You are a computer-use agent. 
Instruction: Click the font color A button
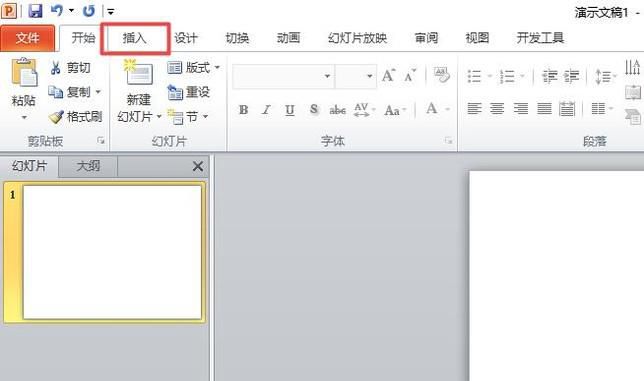coord(431,109)
